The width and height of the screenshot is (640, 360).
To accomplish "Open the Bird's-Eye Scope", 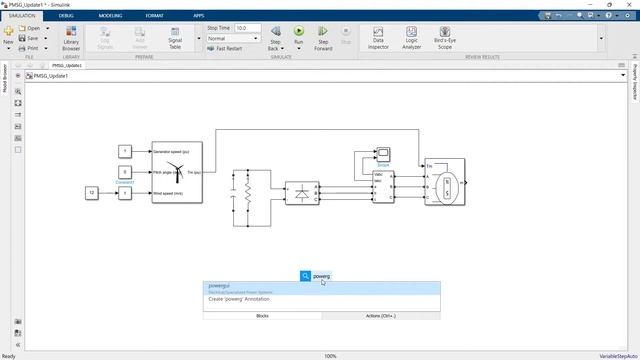I will pyautogui.click(x=444, y=38).
